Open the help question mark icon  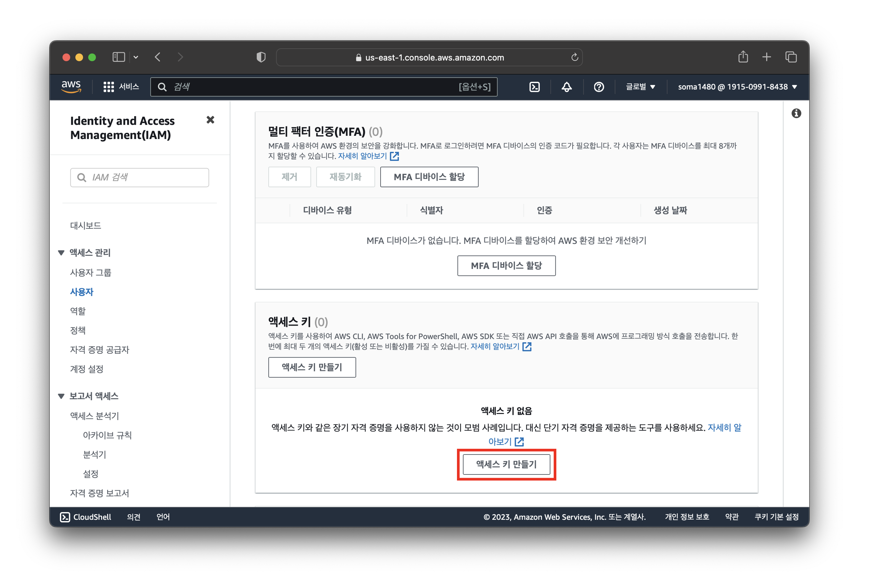[x=599, y=87]
